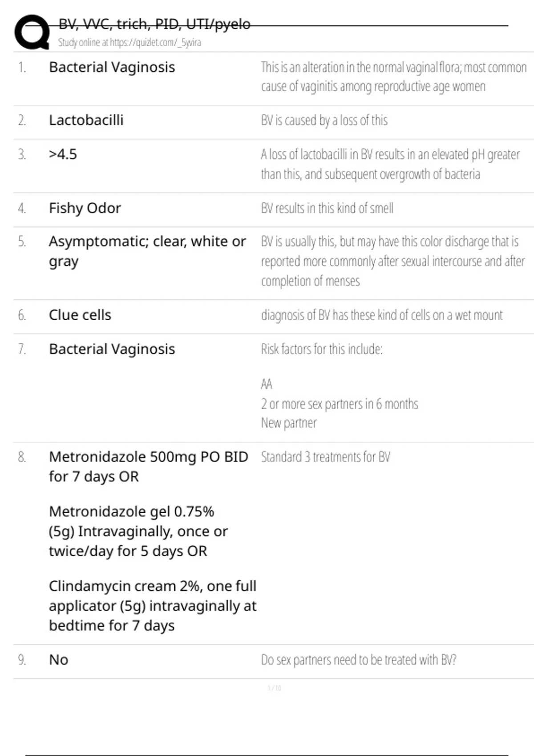The image size is (534, 756).
Task: Click the page number indicator at bottom
Action: (x=274, y=688)
